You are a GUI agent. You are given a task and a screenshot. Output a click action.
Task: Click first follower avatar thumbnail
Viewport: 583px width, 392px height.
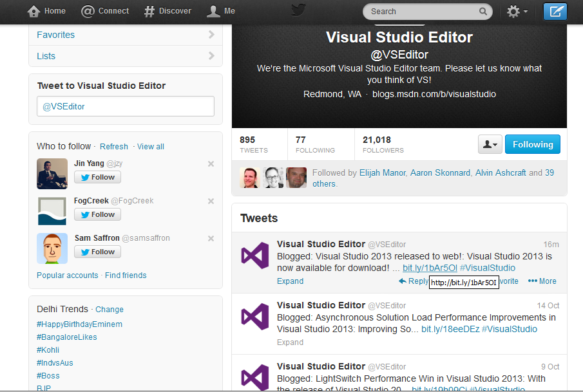(250, 178)
